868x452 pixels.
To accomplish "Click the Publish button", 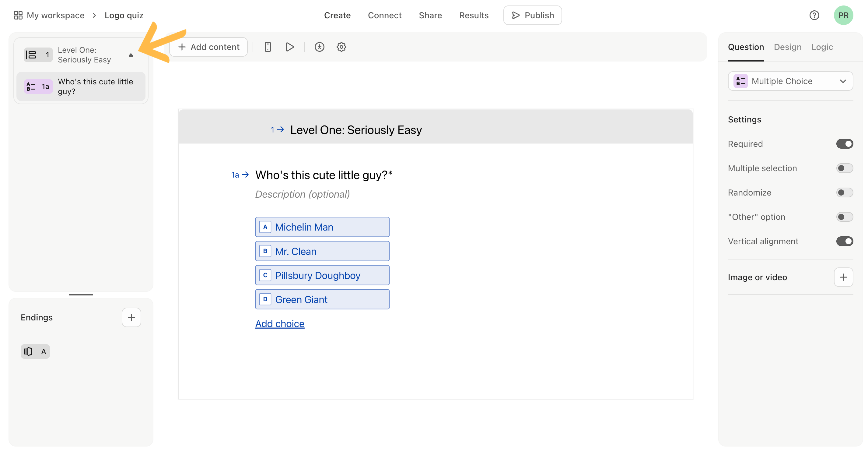I will (532, 15).
